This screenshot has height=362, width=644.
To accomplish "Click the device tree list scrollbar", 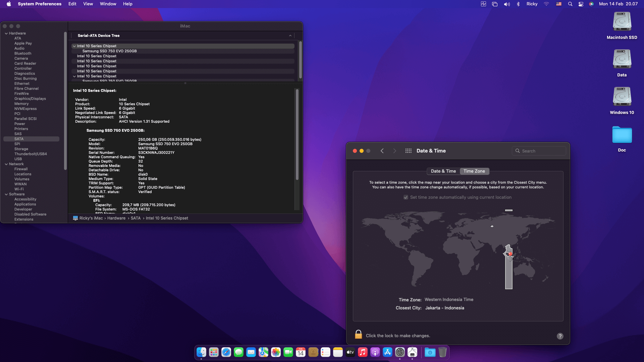I will click(x=300, y=60).
